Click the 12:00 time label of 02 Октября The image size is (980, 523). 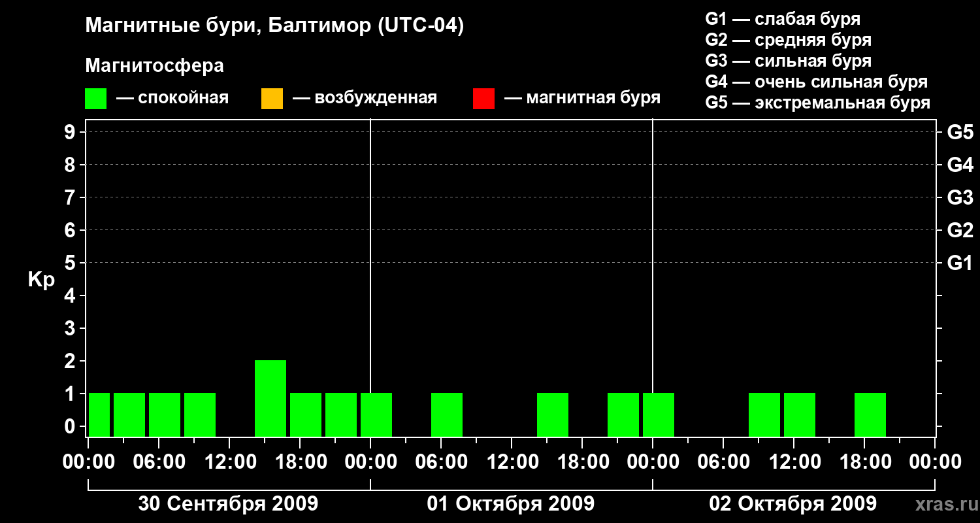(x=794, y=462)
